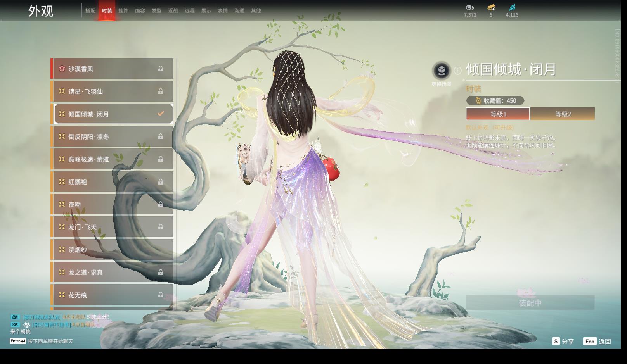Image resolution: width=627 pixels, height=364 pixels.
Task: Go to the 沟通 tab
Action: pos(239,10)
